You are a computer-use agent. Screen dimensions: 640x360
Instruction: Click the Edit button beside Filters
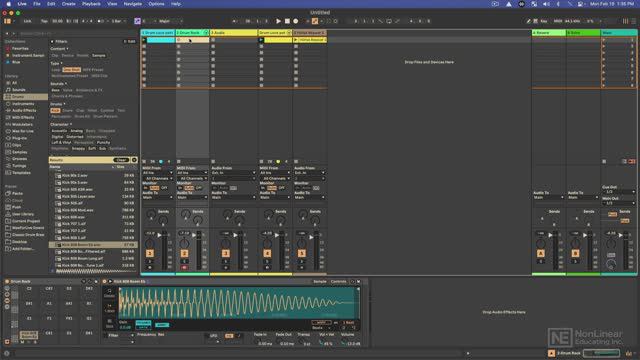point(130,42)
